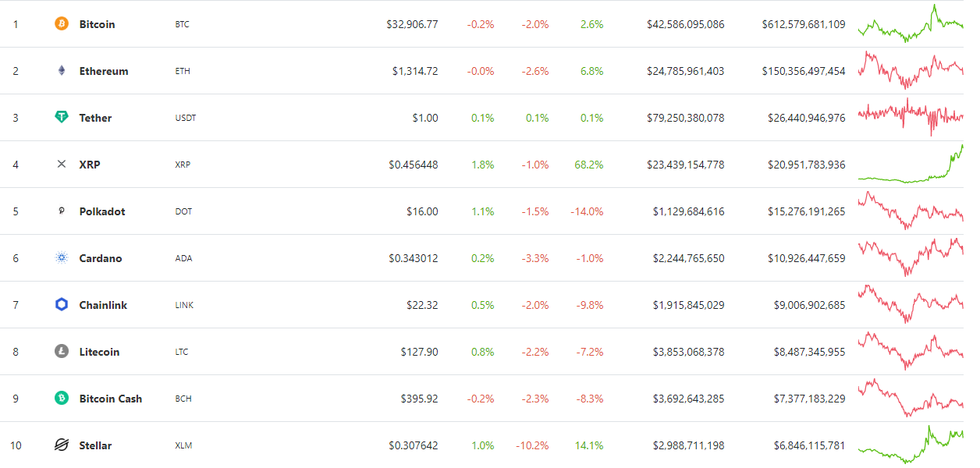Click the XRP cross logo icon
The width and height of the screenshot is (980, 468).
tap(62, 165)
